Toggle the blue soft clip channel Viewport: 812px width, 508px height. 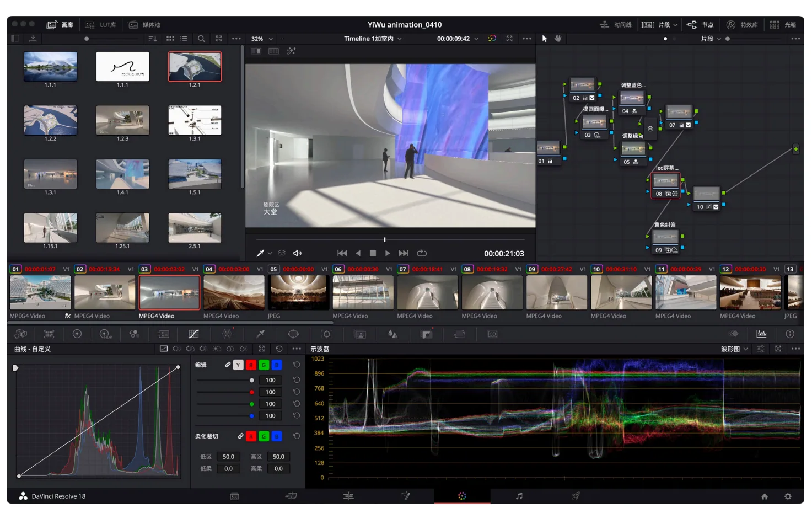point(277,436)
